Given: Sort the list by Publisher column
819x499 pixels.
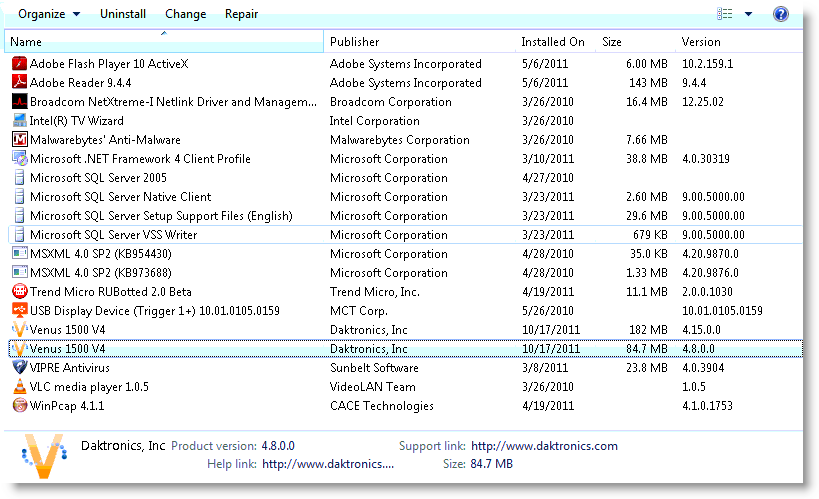Looking at the screenshot, I should (355, 42).
